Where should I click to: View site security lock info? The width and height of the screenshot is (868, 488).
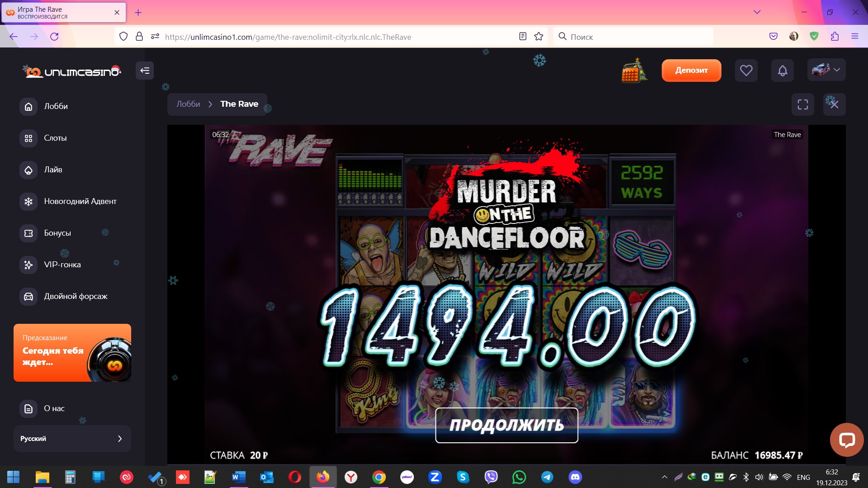point(139,36)
